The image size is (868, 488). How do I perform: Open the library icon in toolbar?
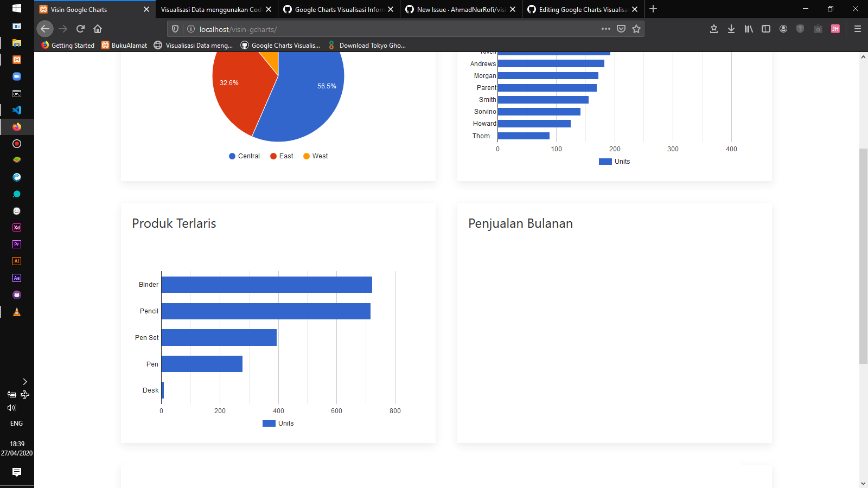[x=749, y=29]
